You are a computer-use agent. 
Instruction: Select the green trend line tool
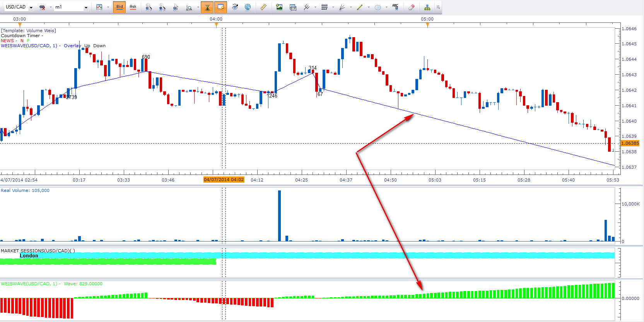[x=360, y=7]
